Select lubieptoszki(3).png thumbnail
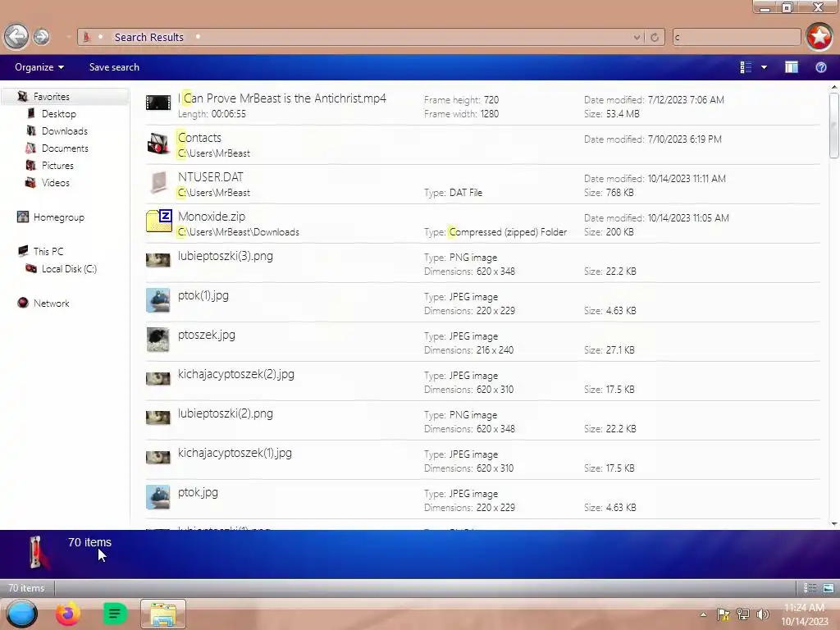The height and width of the screenshot is (630, 840). (x=158, y=260)
